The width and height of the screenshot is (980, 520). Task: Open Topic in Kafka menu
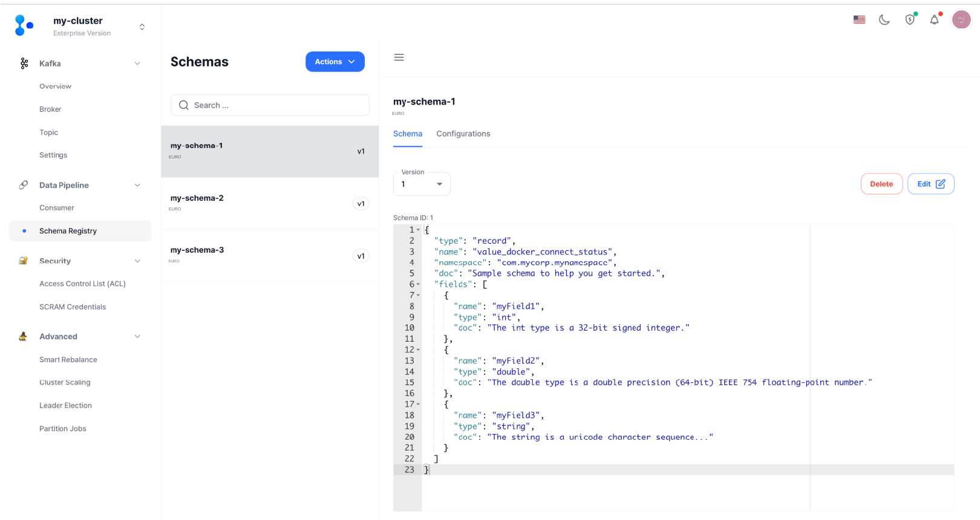49,132
